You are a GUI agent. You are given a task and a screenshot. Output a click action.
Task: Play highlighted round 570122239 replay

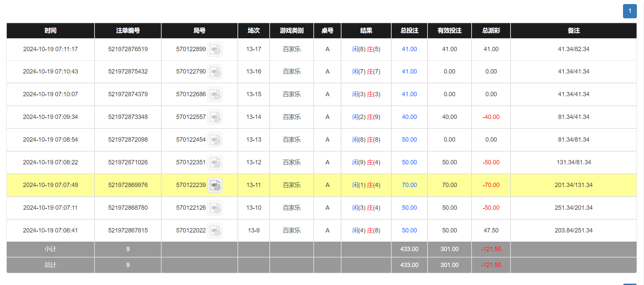[x=215, y=185]
